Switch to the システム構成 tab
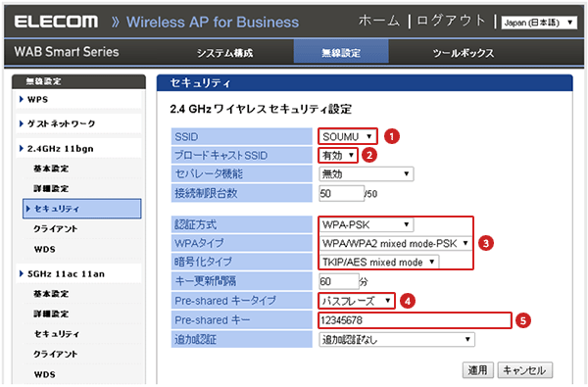 click(225, 53)
